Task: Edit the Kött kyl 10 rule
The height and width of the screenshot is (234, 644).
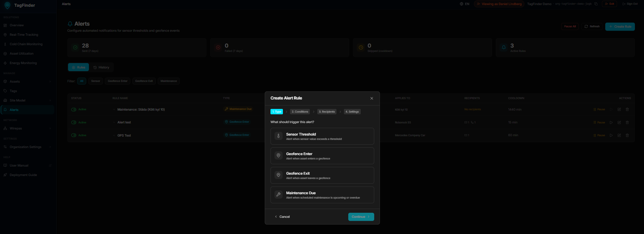Action: pyautogui.click(x=619, y=110)
